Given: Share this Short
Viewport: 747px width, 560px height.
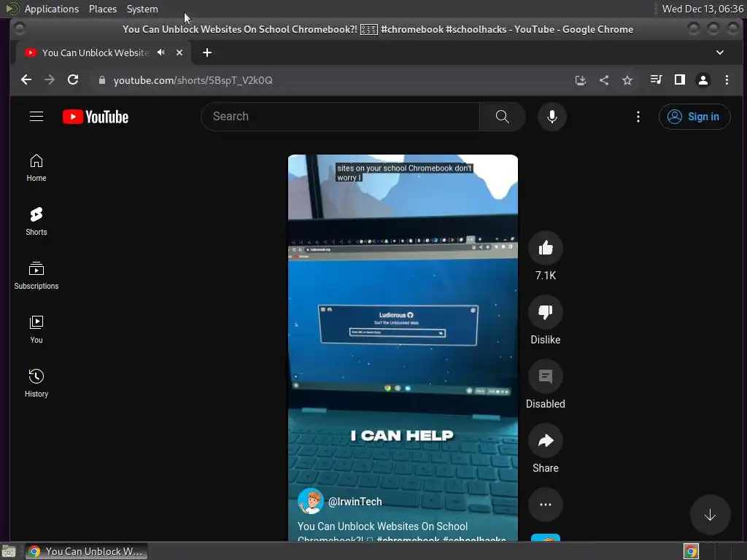Looking at the screenshot, I should (x=546, y=441).
